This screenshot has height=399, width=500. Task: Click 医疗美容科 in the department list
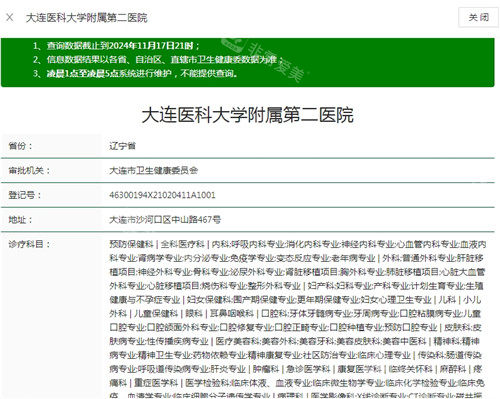[x=237, y=341]
